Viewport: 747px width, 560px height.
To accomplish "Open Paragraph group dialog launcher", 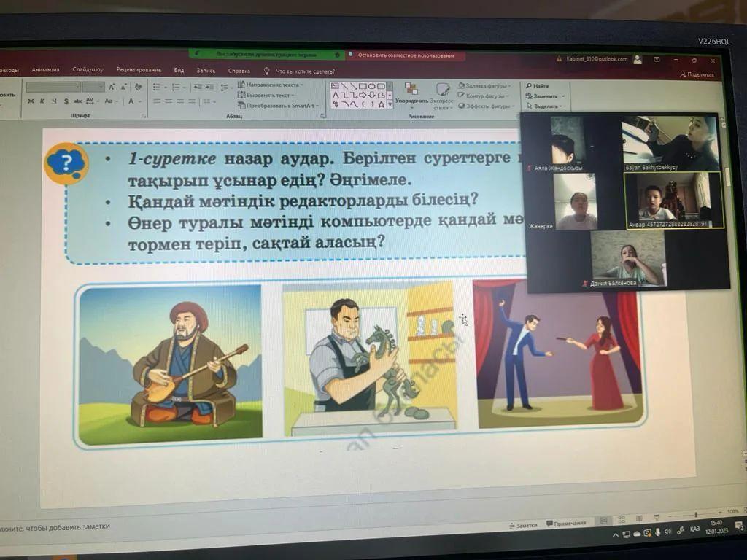I will [x=322, y=116].
